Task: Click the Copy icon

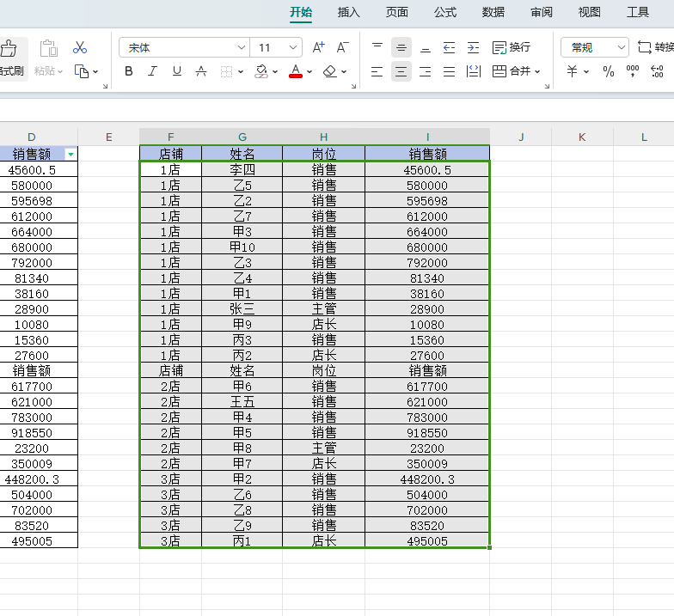Action: (81, 71)
